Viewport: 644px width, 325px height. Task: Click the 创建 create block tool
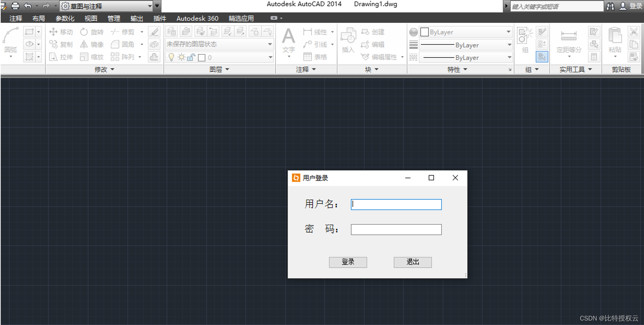[x=373, y=32]
